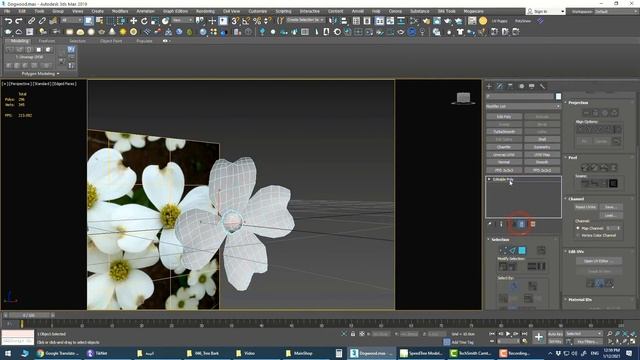
Task: Open the Windows Start menu
Action: coord(8,353)
